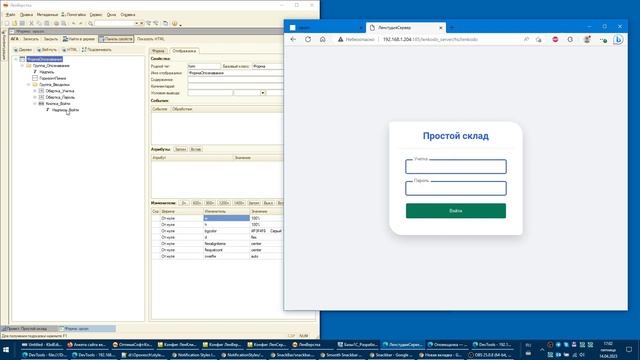The height and width of the screenshot is (360, 640).
Task: Click the Copy toolbar icon
Action: [39, 23]
